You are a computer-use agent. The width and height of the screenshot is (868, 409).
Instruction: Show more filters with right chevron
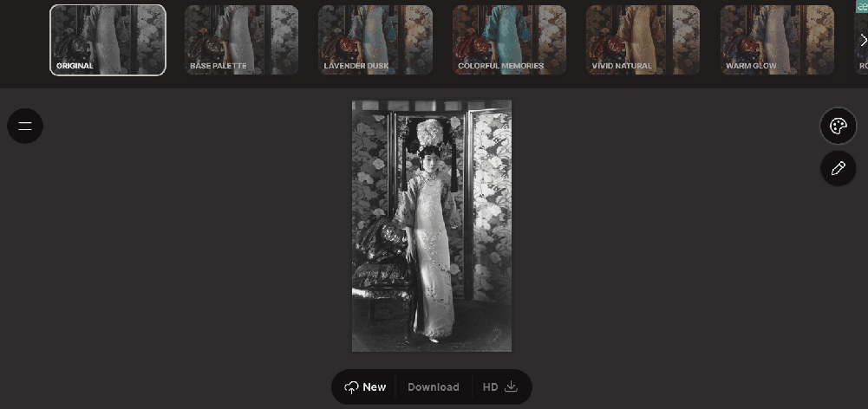click(x=863, y=40)
